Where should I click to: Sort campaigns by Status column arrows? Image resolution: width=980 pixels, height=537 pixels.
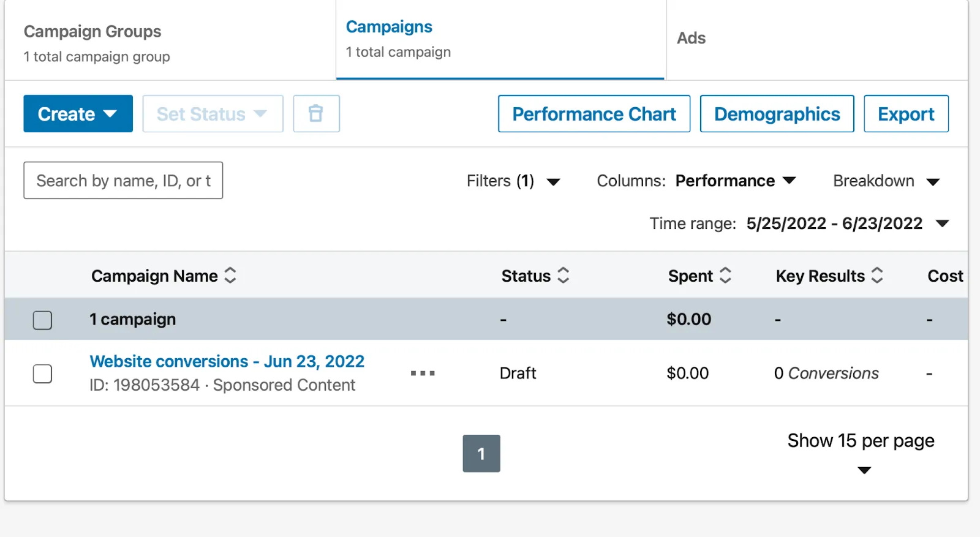click(563, 276)
